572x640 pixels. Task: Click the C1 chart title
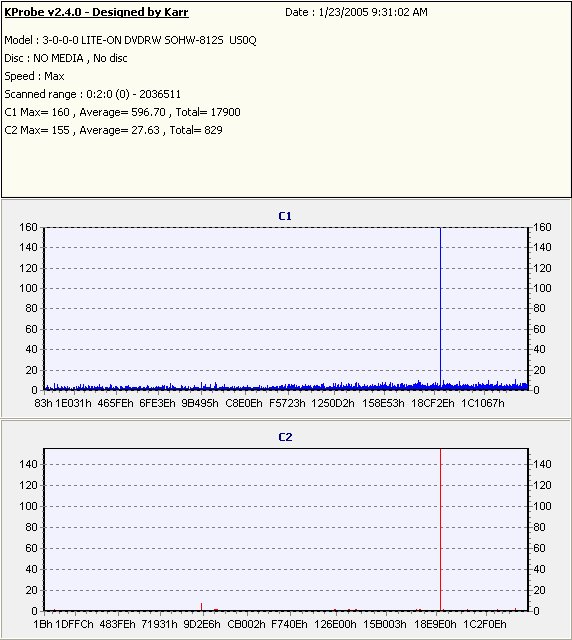285,216
